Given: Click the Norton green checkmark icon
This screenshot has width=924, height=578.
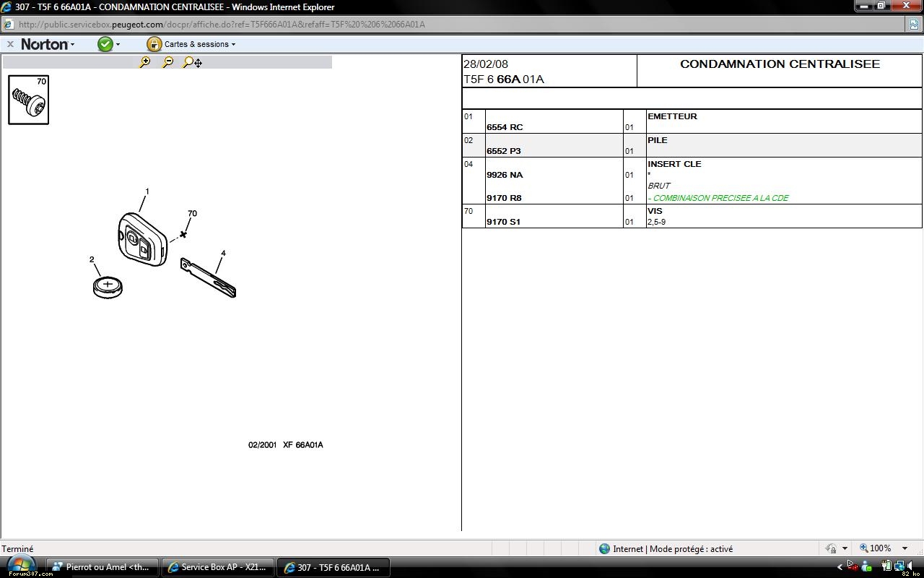Looking at the screenshot, I should 105,44.
